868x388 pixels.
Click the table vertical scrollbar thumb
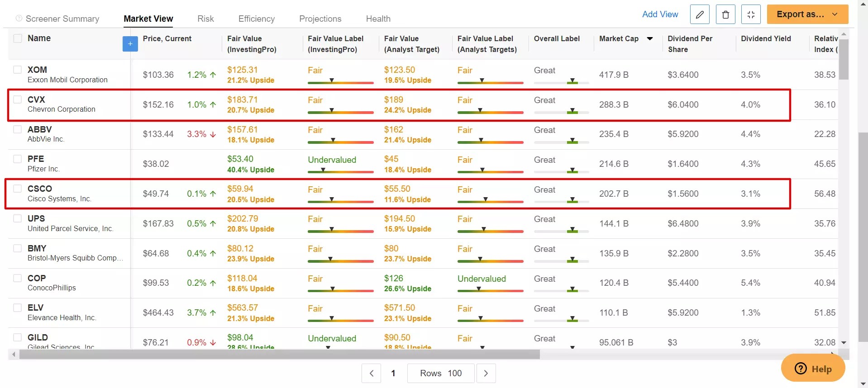[844, 59]
